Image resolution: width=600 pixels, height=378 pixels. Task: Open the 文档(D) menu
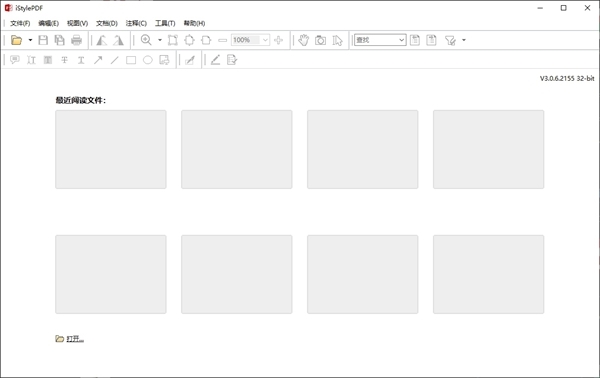click(107, 23)
